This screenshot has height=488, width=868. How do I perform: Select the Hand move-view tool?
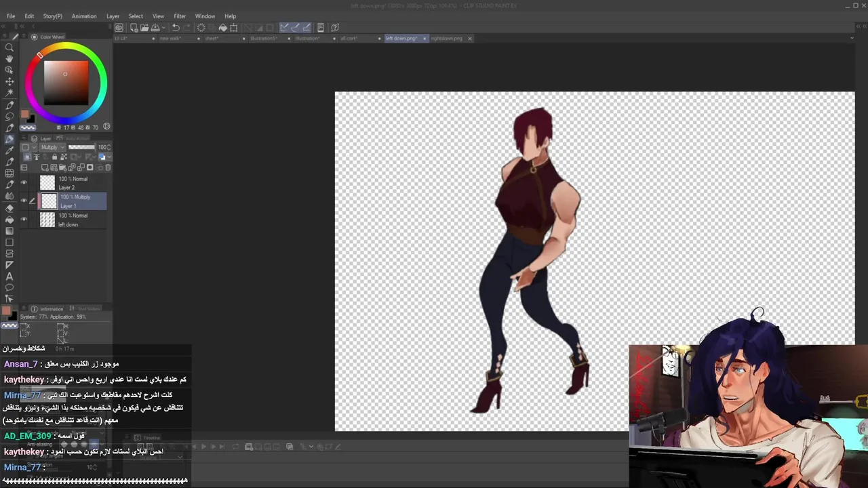9,59
